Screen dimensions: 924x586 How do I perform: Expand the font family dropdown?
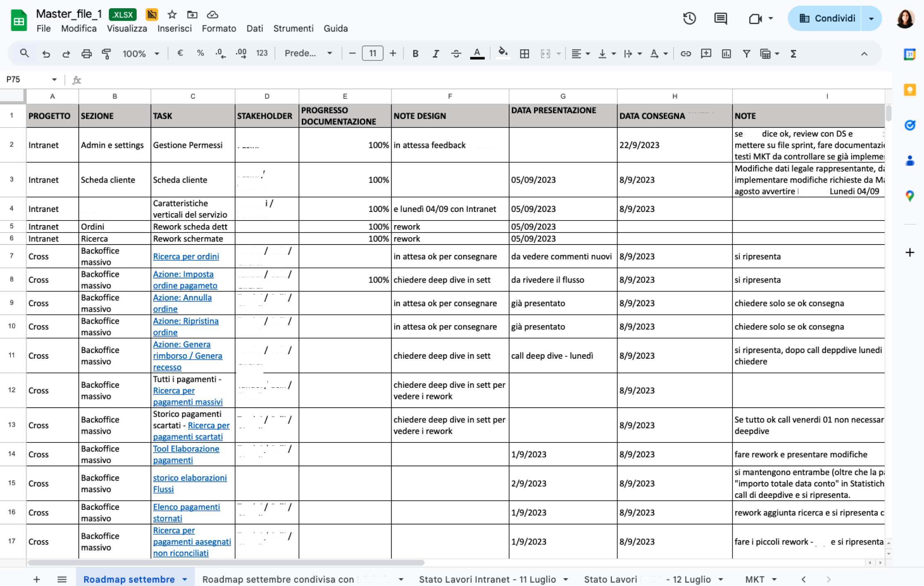[x=308, y=54]
